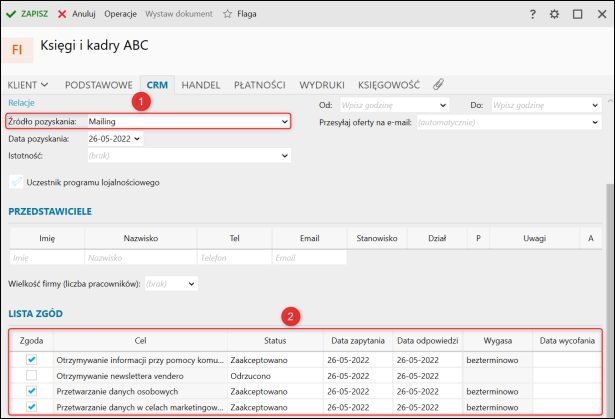
Task: Open the Istotność dropdown list
Action: click(284, 155)
